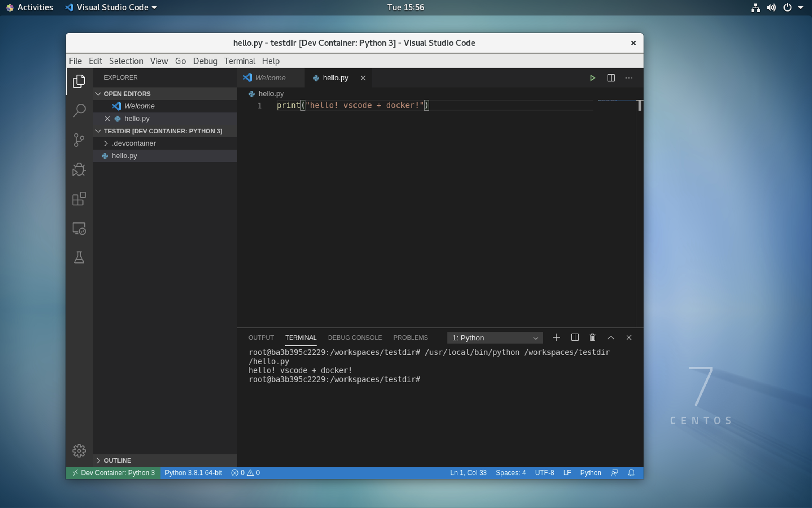
Task: Open the File menu
Action: [x=75, y=61]
